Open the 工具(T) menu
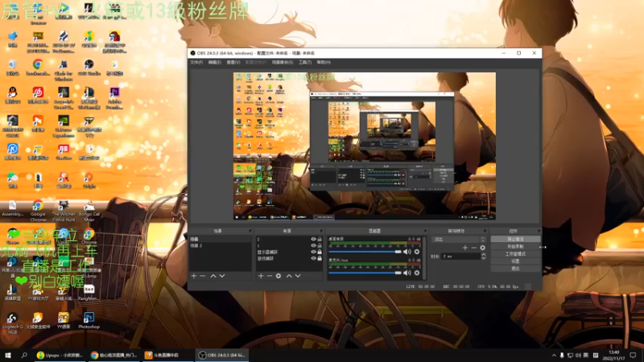644x362 pixels. (x=305, y=63)
